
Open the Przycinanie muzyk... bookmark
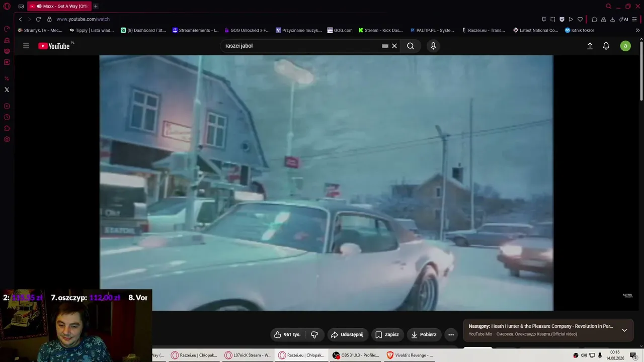point(299,30)
